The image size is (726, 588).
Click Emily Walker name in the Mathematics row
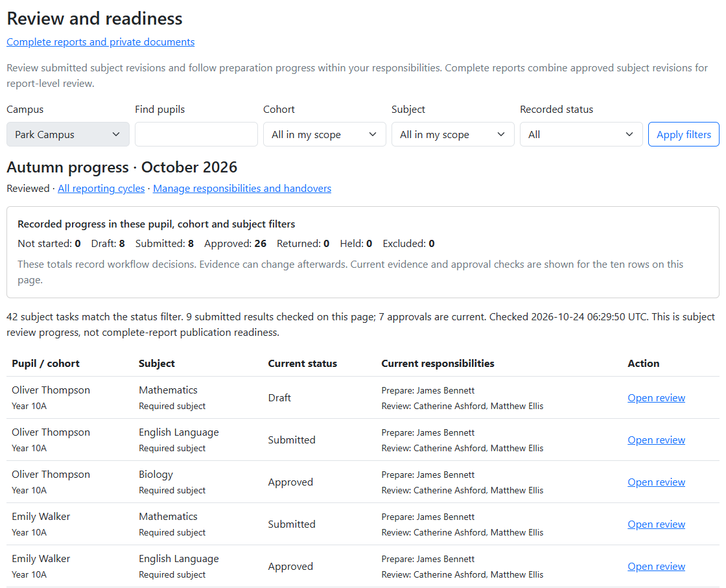point(41,516)
